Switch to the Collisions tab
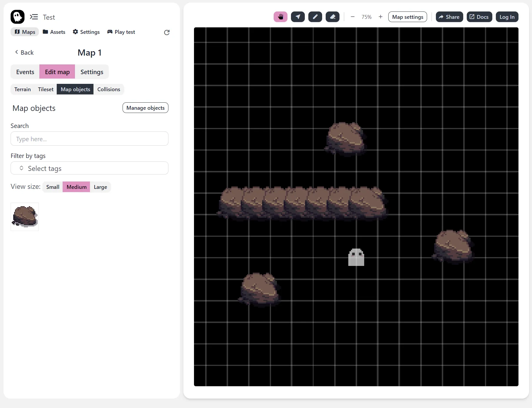Screen dimensions: 532x408 [108, 89]
